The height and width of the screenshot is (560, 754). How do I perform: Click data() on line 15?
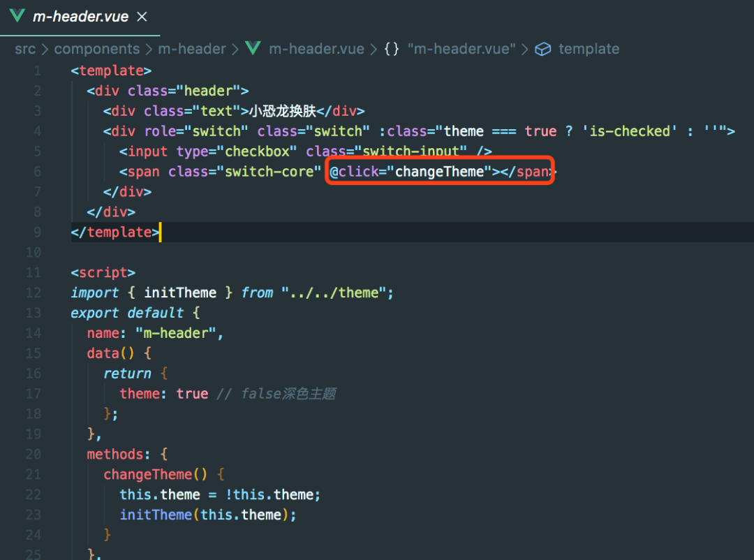click(110, 353)
